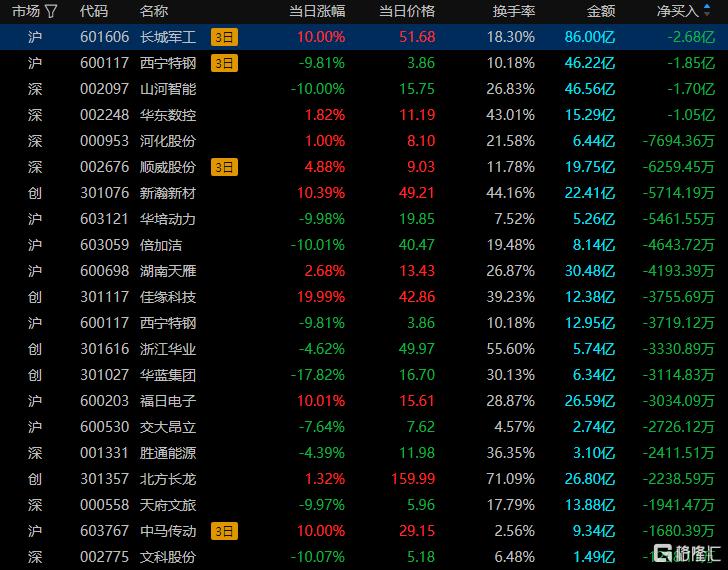Click turnover rate 43.01%
This screenshot has height=570, width=728.
pyautogui.click(x=511, y=115)
